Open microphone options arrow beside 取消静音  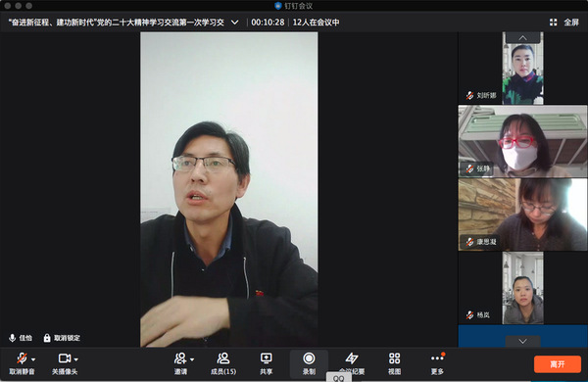pos(33,359)
